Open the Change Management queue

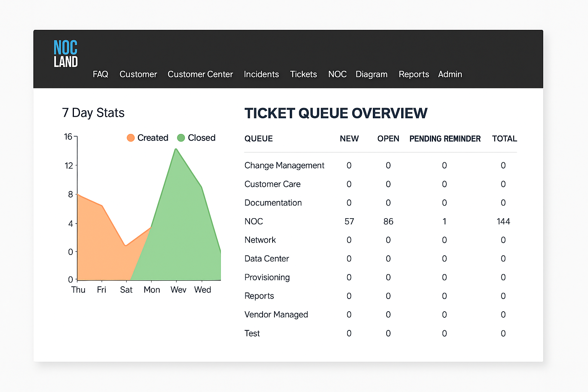click(284, 165)
